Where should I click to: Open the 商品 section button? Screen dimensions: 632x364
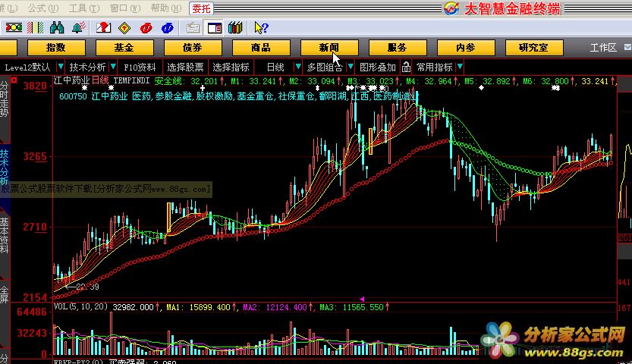261,48
